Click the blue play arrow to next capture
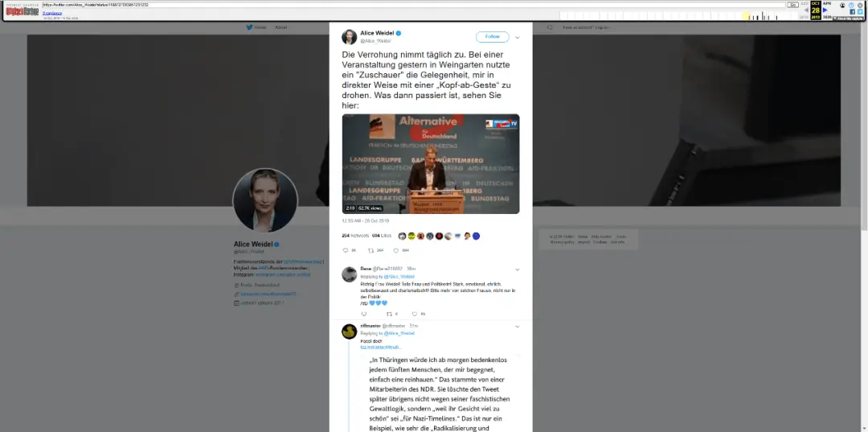The width and height of the screenshot is (868, 432). pos(825,10)
